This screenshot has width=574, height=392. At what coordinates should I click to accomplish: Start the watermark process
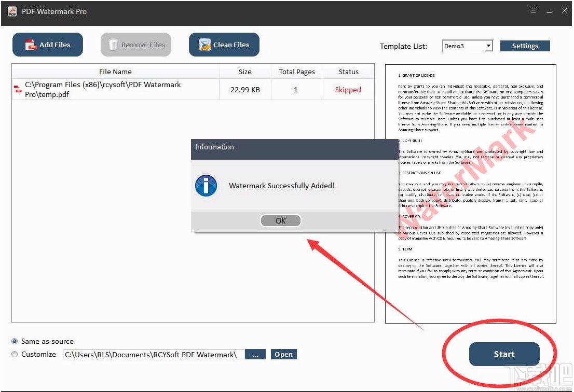504,354
